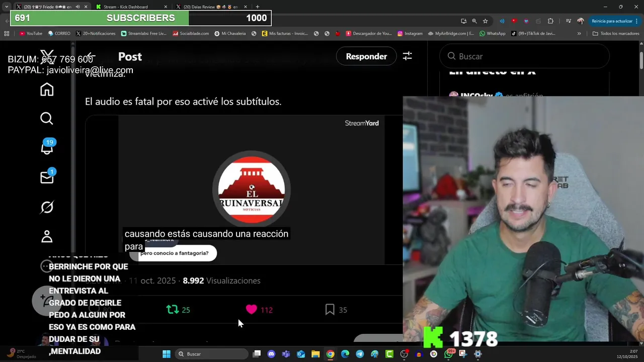Bookmark this page with the star icon
644x362 pixels.
485,21
